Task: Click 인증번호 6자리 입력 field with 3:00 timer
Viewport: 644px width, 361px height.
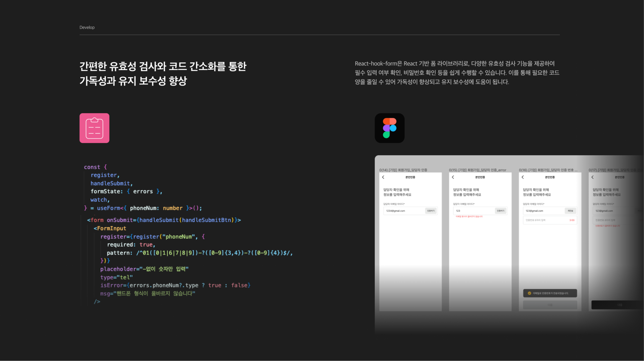Action: (550, 220)
